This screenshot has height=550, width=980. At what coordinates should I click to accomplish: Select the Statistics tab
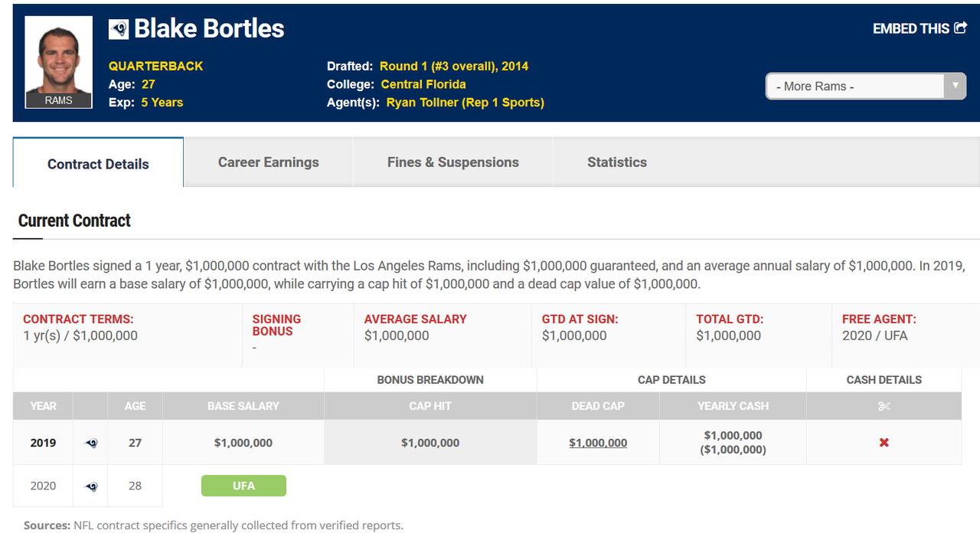coord(616,162)
